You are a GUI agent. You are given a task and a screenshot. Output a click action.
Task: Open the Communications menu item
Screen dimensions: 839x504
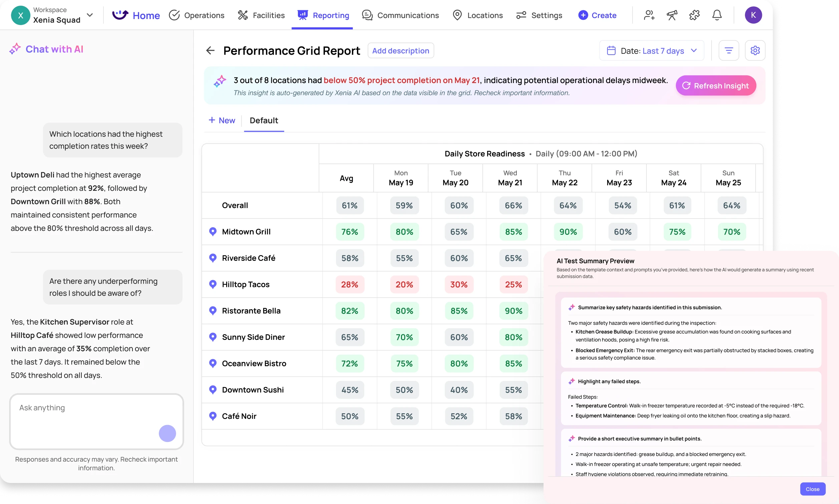pos(400,15)
